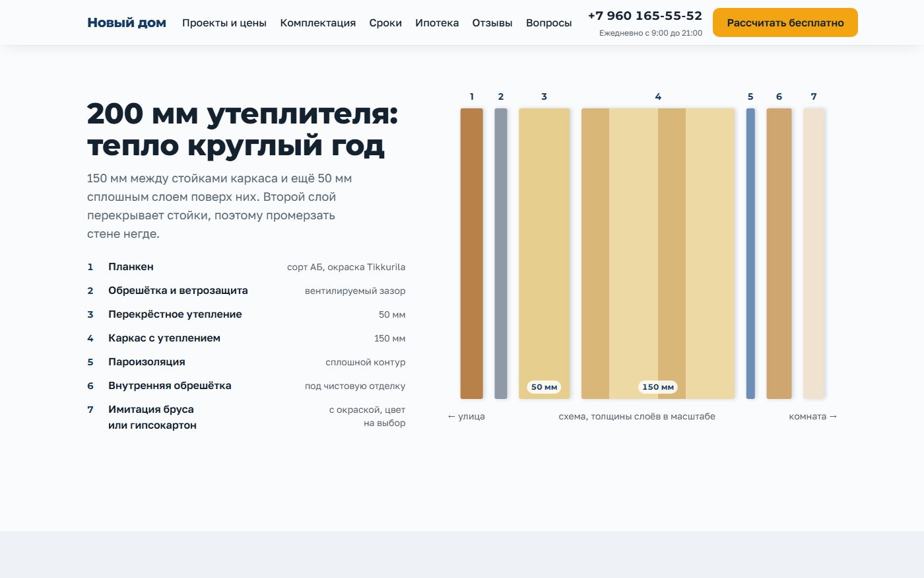Viewport: 924px width, 578px height.
Task: Click the blue vapor barrier layer 5 bar
Action: point(750,254)
